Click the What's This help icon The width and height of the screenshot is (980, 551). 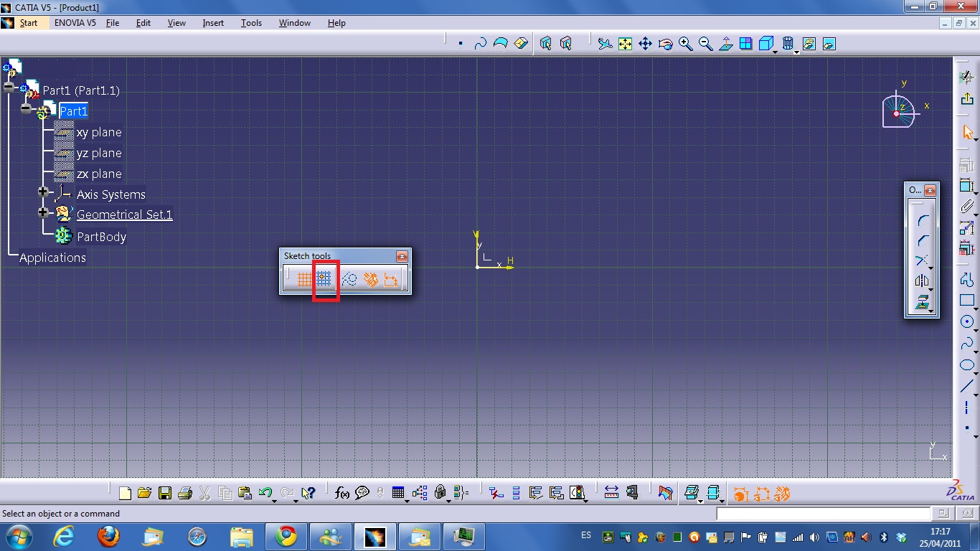click(x=308, y=493)
